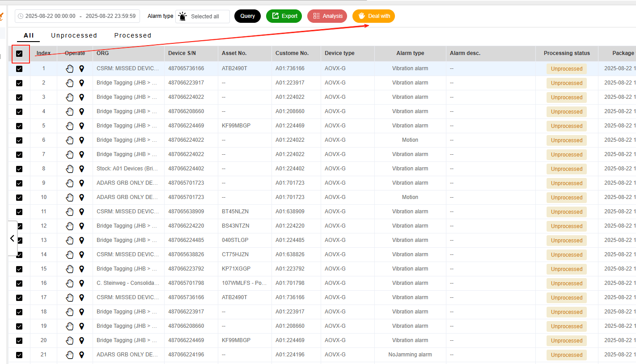
Task: Open the Alarm type dropdown
Action: click(x=203, y=17)
